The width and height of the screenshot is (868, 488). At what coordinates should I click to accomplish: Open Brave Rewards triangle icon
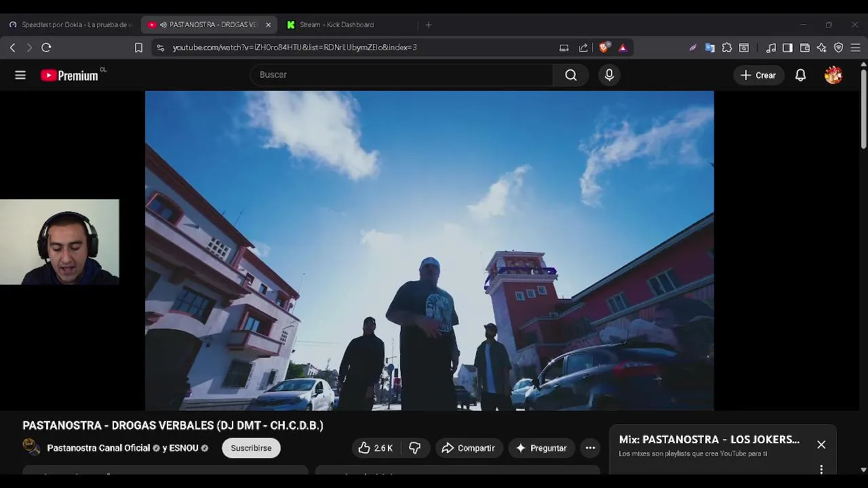pos(623,47)
